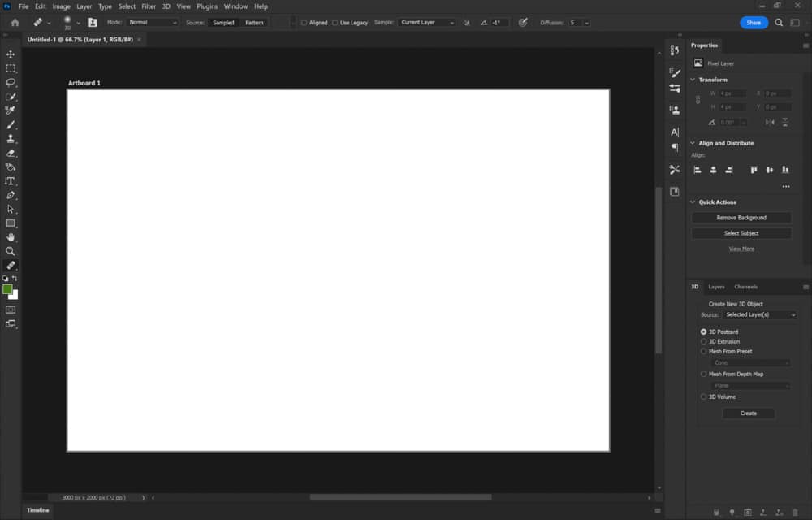The image size is (812, 520).
Task: Select Mesh From Depth Map radio option
Action: [x=703, y=374]
